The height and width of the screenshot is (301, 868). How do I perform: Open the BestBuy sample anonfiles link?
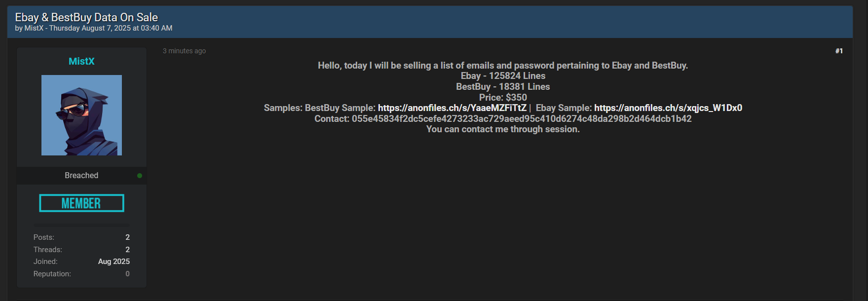[452, 108]
